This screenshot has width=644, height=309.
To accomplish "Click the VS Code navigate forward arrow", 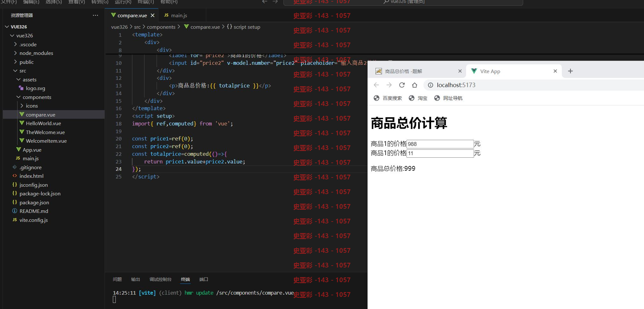I will (275, 2).
